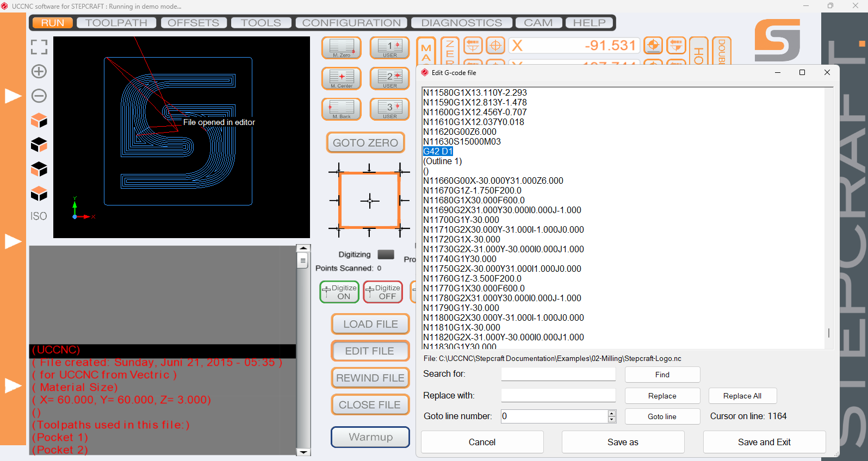
Task: Click Replace button in editor dialog
Action: (x=662, y=396)
